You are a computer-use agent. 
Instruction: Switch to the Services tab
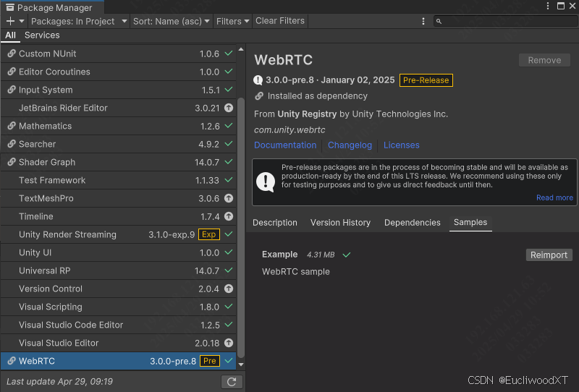(x=42, y=35)
